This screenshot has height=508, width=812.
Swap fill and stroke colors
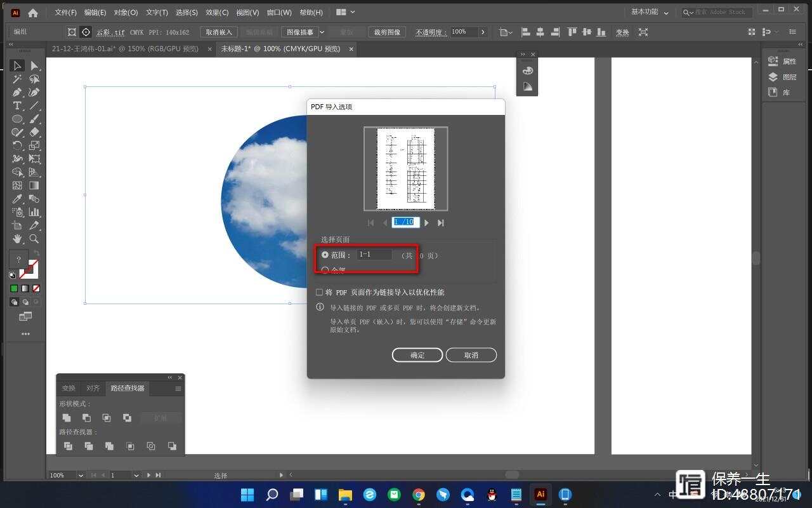[x=36, y=253]
